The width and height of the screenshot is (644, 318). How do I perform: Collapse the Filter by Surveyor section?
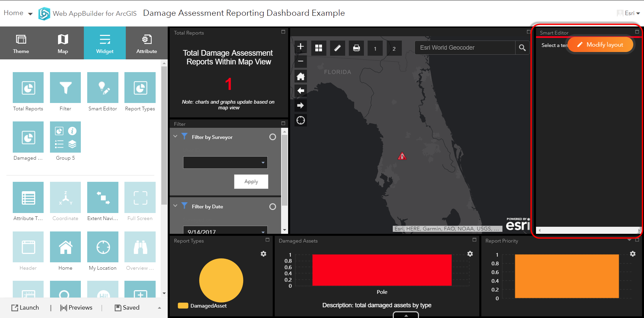[175, 136]
